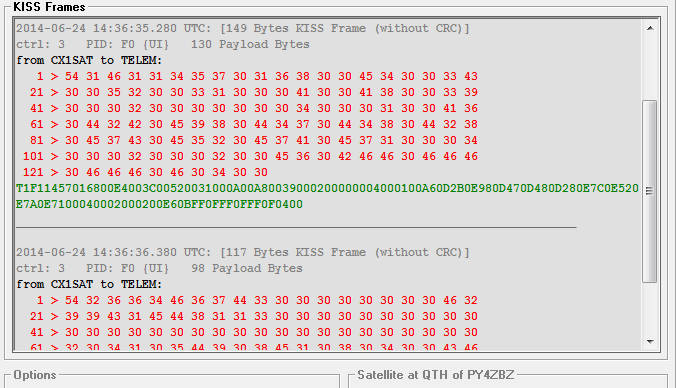Click the scrollbar up arrow in KISS Frames

click(x=650, y=28)
